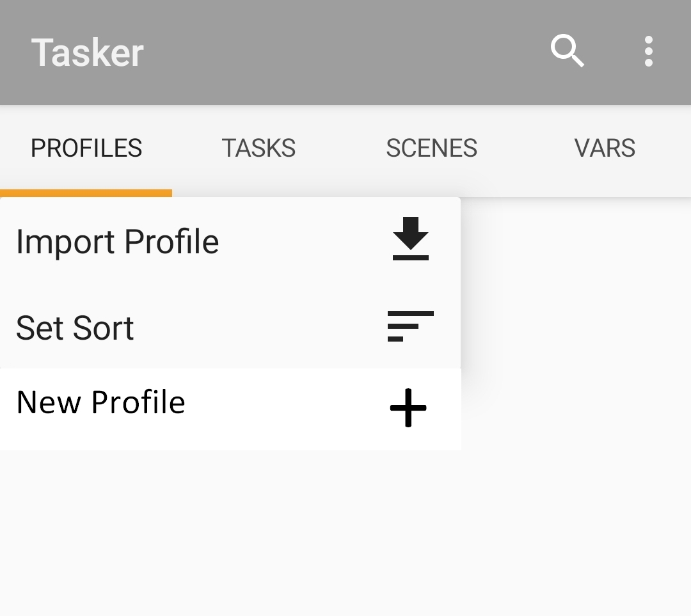Go to the VARS tab
Screen dimensions: 691x616
pos(605,148)
